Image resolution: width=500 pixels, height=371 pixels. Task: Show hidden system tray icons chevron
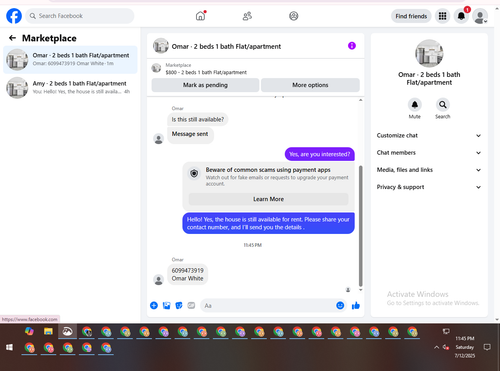point(436,347)
